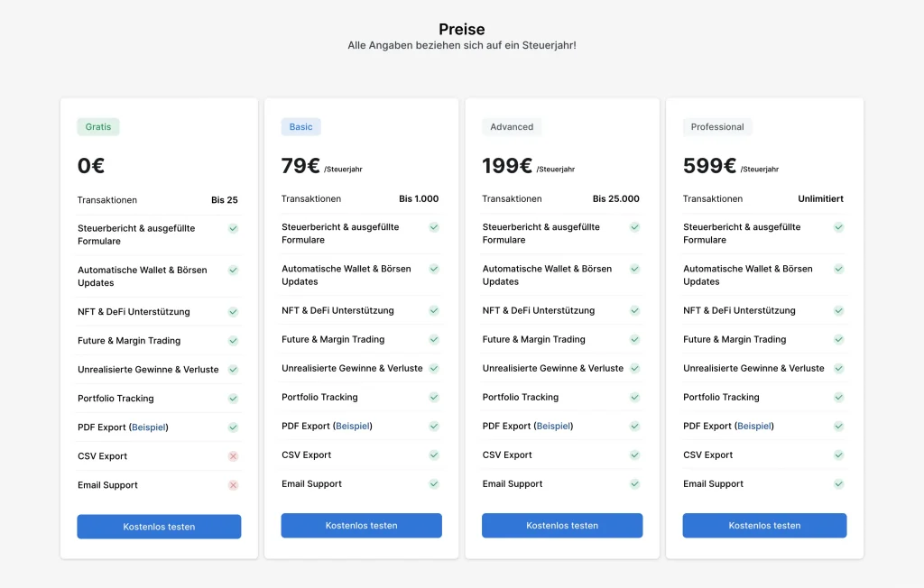Click the red X icon for Email Support in Gratis
924x588 pixels.
click(x=233, y=485)
